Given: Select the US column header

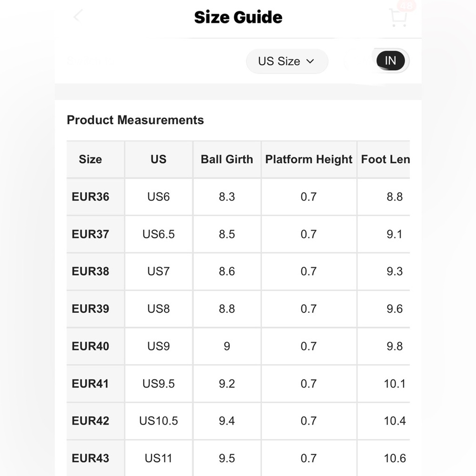Looking at the screenshot, I should [x=159, y=159].
